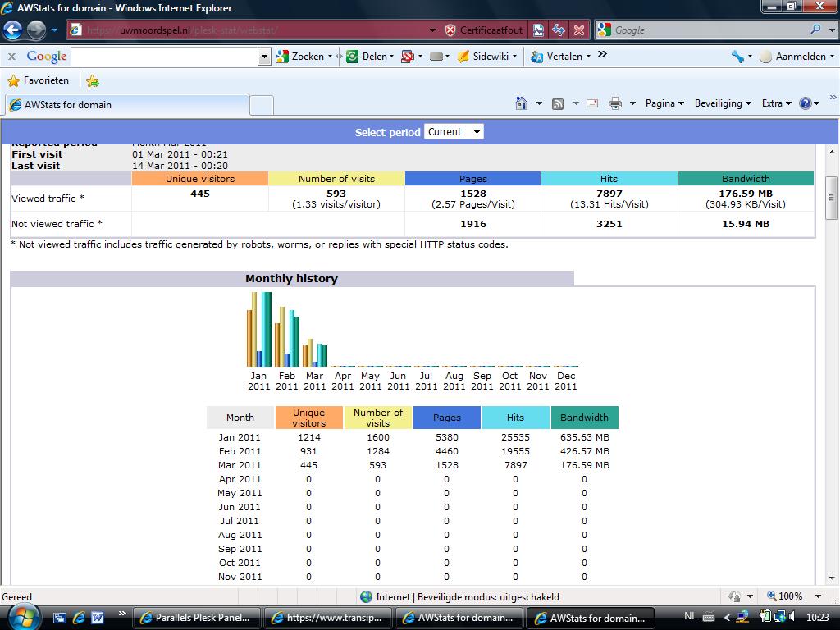The width and height of the screenshot is (840, 630).
Task: Click the Favorieten button
Action: pyautogui.click(x=38, y=80)
